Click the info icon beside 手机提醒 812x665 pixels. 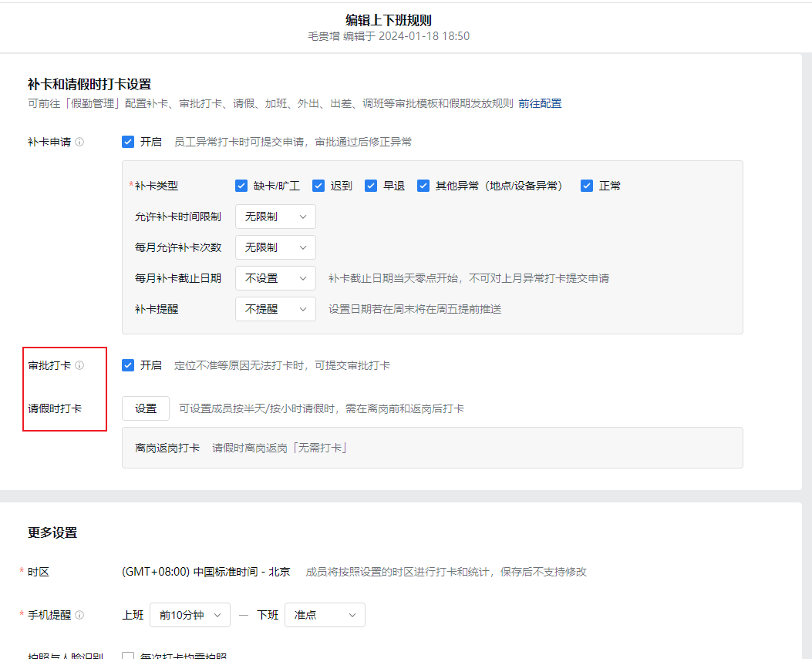(x=79, y=616)
